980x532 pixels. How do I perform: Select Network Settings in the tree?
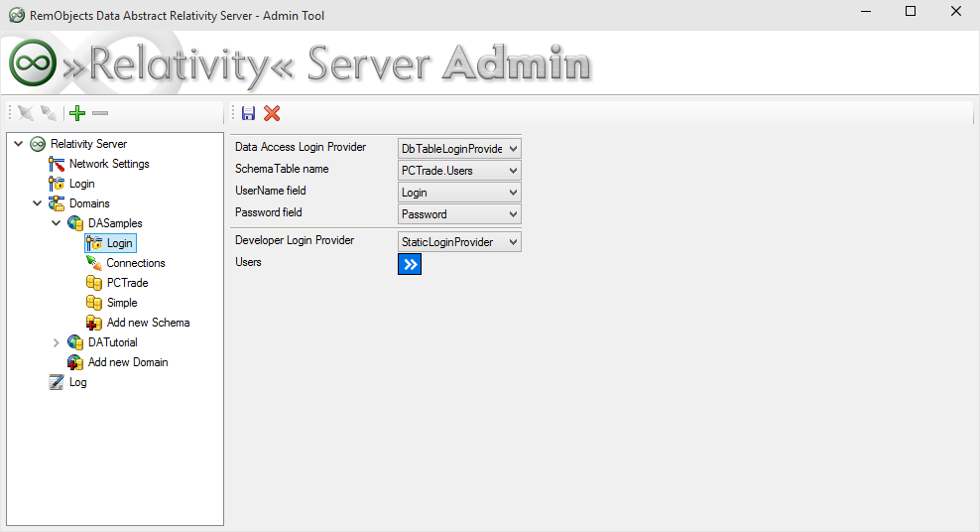(109, 164)
